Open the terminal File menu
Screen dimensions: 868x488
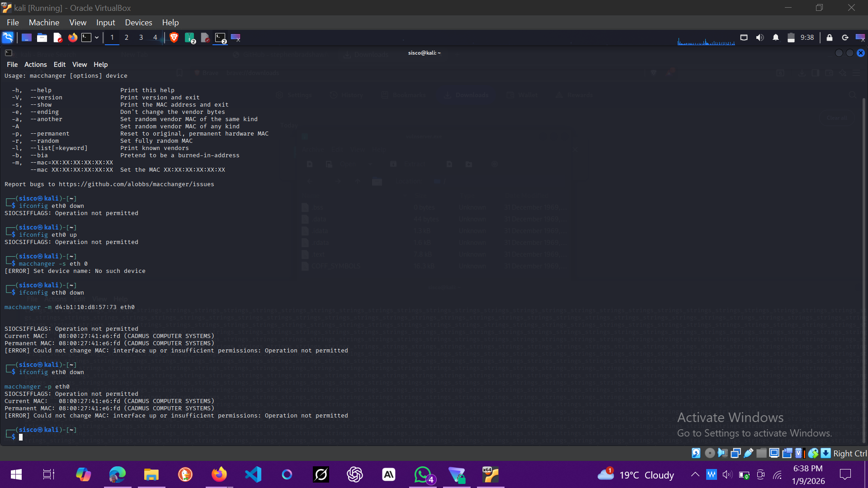click(12, 65)
